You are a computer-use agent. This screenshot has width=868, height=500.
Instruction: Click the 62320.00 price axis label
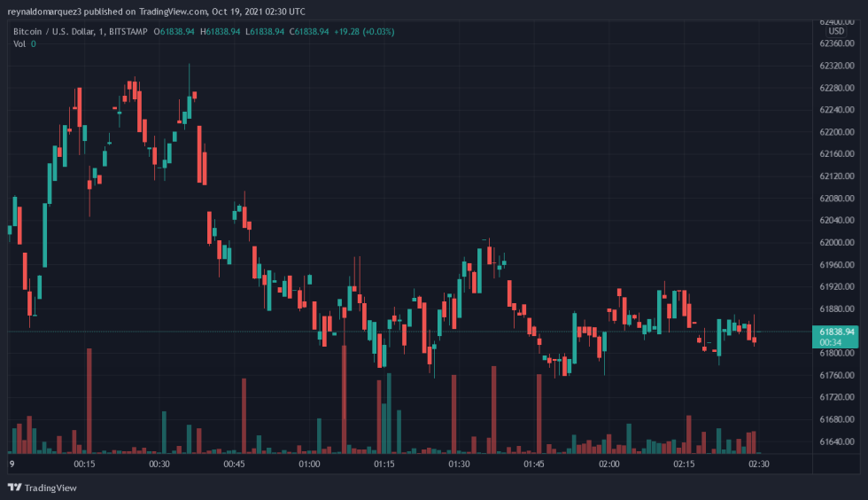pos(836,66)
